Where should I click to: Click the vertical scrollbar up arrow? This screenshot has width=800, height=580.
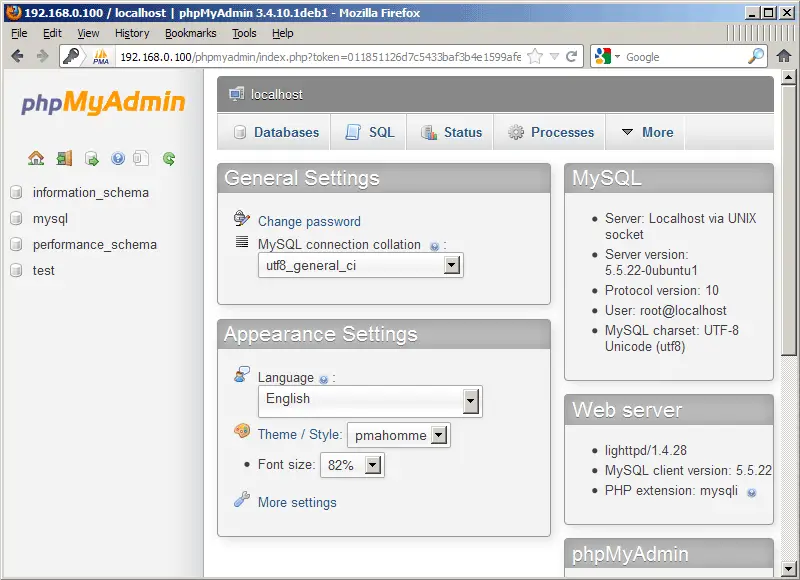[788, 78]
